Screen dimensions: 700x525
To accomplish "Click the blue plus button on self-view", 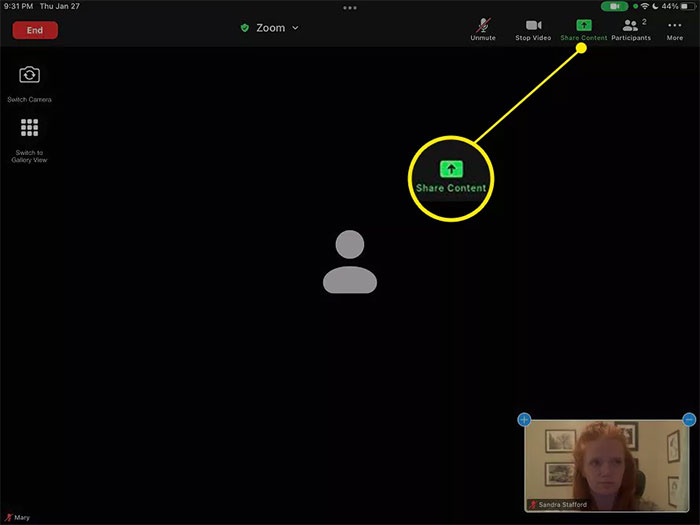I will [x=524, y=420].
